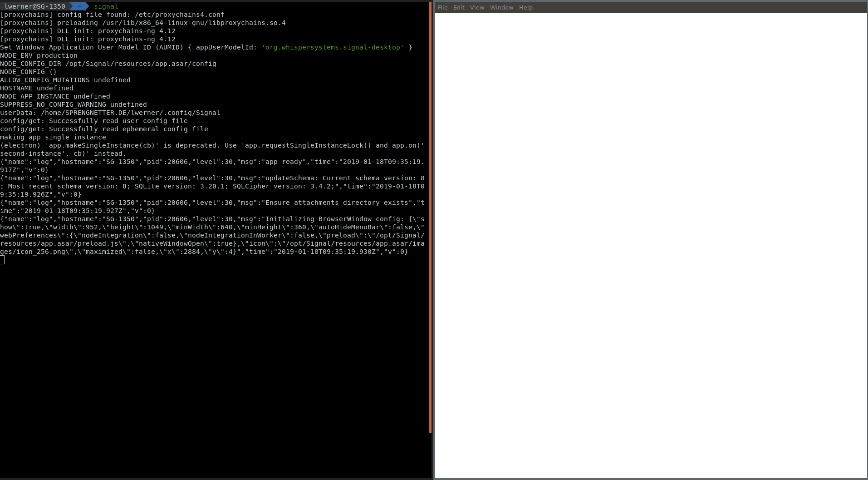
Task: Place cursor at the terminal block cursor
Action: [x=3, y=260]
